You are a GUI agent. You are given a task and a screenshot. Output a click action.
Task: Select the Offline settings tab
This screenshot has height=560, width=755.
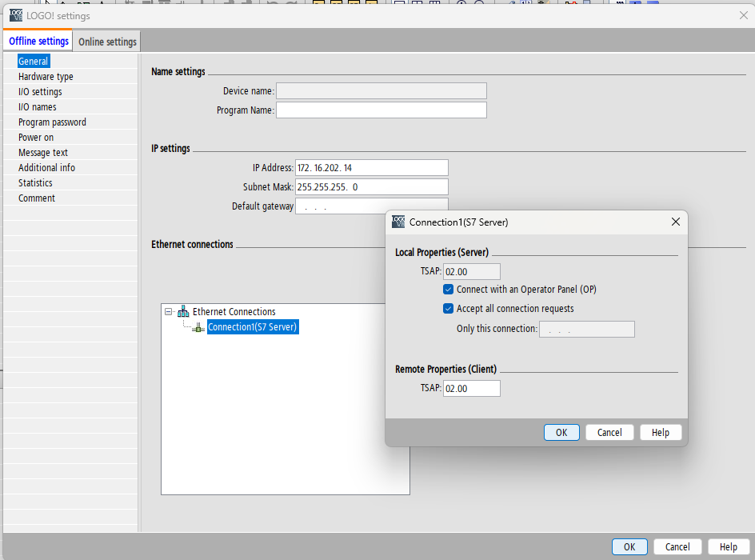point(38,41)
